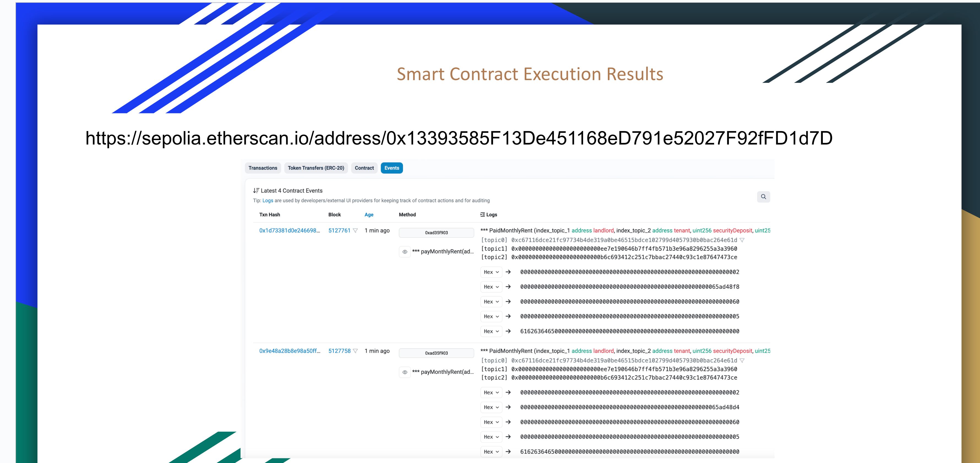Click arrow beside value ending 65ad48f8
Viewport: 980px width, 463px height.
[x=508, y=287]
